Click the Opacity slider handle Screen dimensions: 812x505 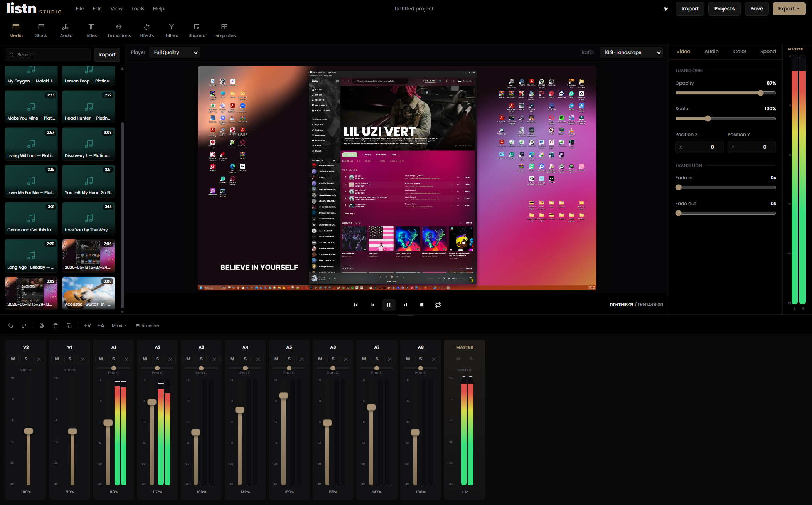760,93
